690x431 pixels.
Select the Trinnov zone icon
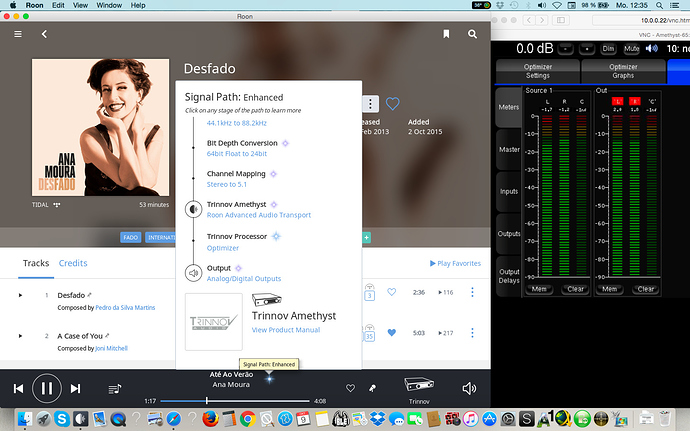click(418, 384)
